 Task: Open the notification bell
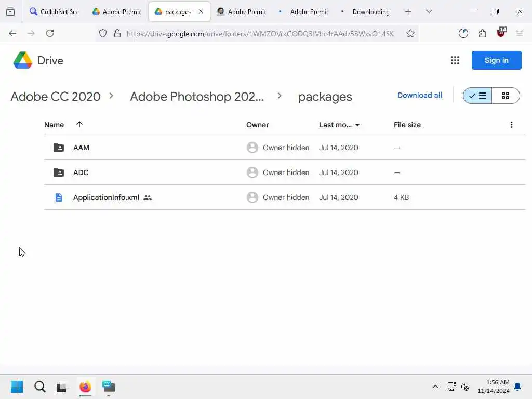[518, 387]
